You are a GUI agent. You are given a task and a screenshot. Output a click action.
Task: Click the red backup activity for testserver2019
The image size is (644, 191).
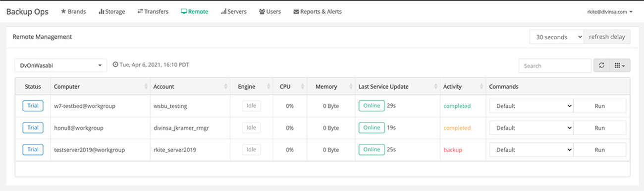[x=453, y=150]
